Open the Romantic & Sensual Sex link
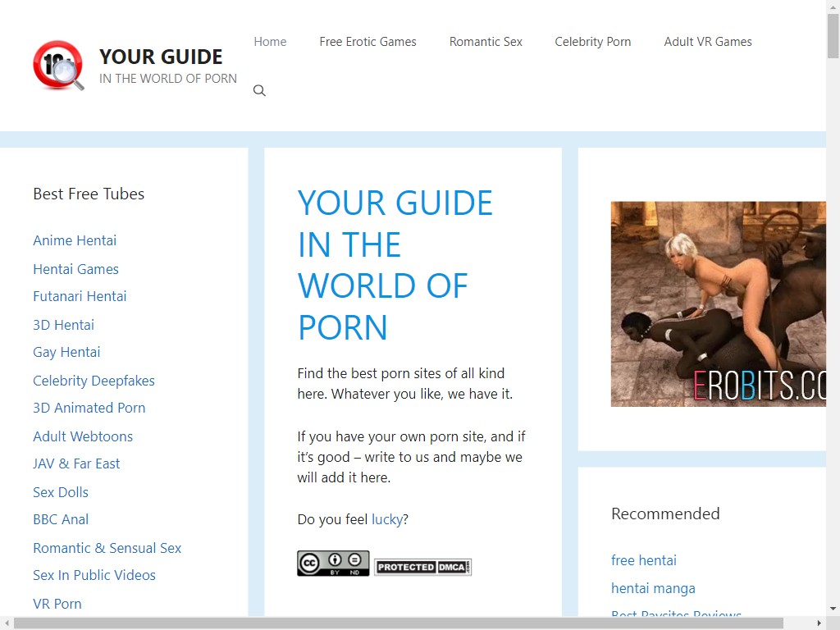 click(x=107, y=548)
